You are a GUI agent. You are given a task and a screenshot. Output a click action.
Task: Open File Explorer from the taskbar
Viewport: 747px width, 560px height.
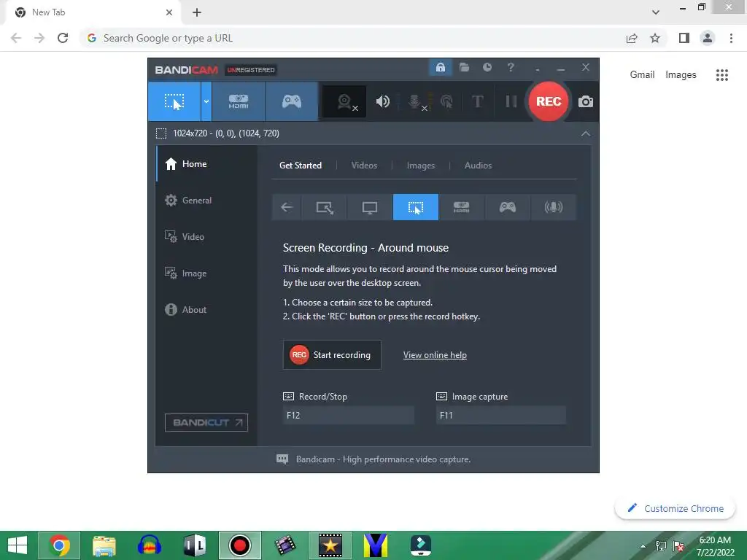(x=104, y=545)
